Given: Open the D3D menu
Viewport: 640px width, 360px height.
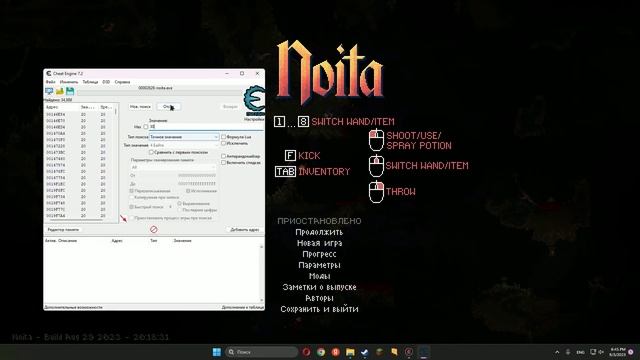Looking at the screenshot, I should click(x=106, y=82).
